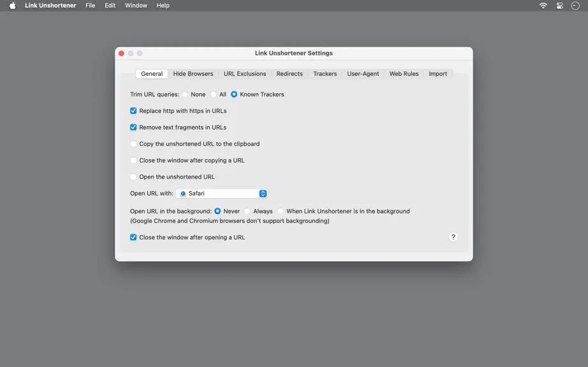Open the Edit menu

pyautogui.click(x=110, y=6)
